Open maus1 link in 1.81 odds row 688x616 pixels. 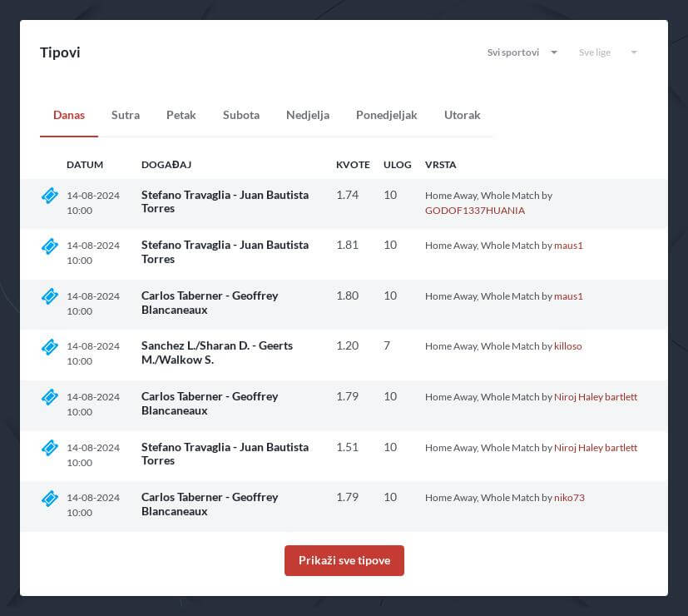pos(568,246)
